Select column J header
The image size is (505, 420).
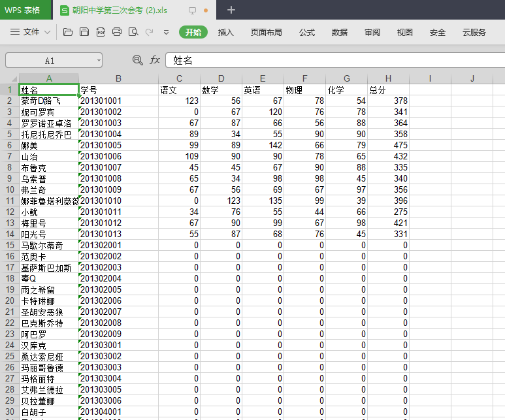coord(472,78)
